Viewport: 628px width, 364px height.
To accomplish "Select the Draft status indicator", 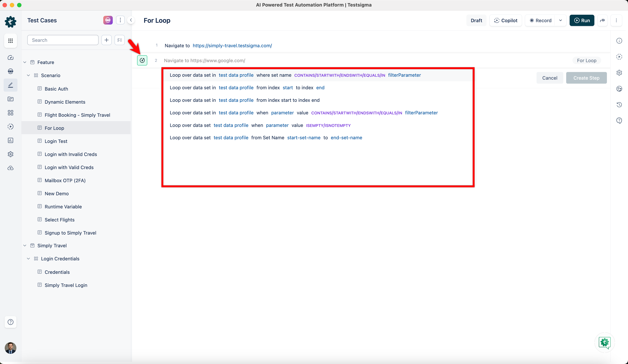I will 476,20.
